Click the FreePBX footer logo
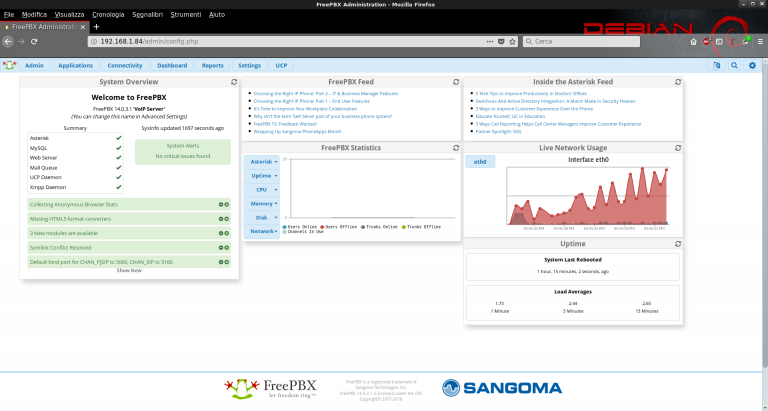This screenshot has width=768, height=411. click(x=270, y=388)
